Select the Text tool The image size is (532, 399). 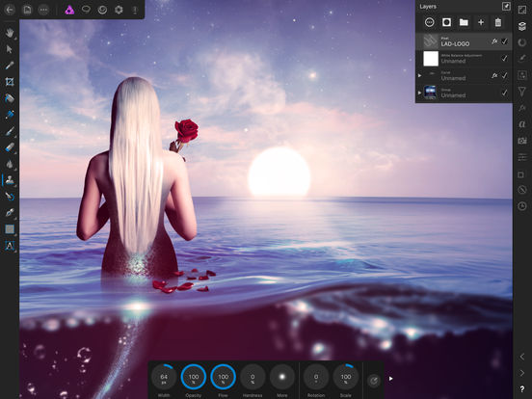10,246
